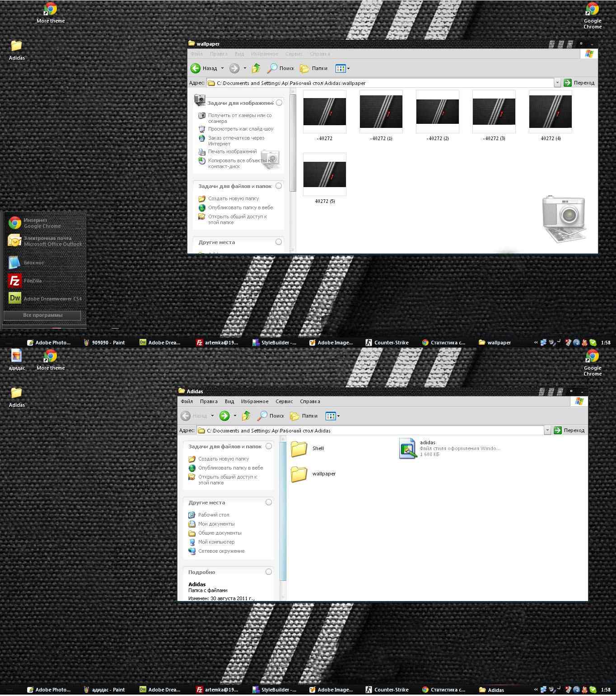Switch to 909090 - Paint taskbar button
This screenshot has height=696, width=616.
click(x=104, y=343)
